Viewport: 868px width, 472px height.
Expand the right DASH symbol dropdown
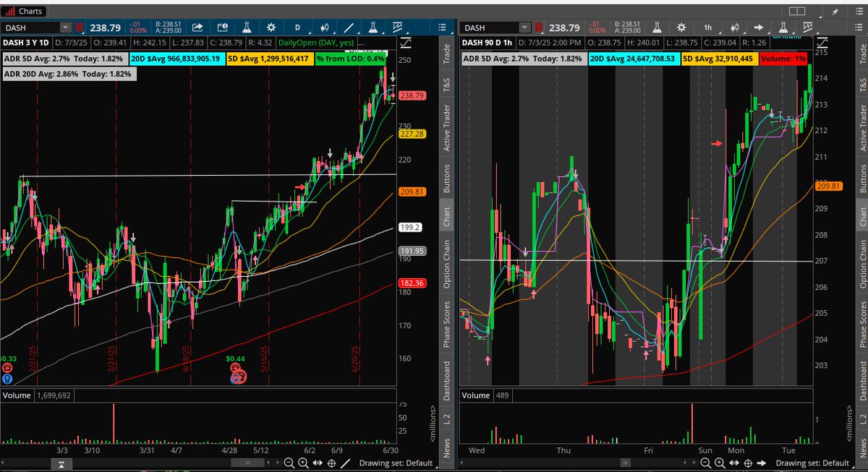click(524, 28)
